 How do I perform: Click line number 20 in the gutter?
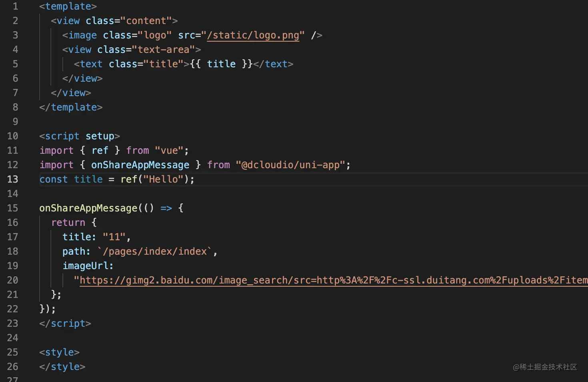(x=12, y=280)
